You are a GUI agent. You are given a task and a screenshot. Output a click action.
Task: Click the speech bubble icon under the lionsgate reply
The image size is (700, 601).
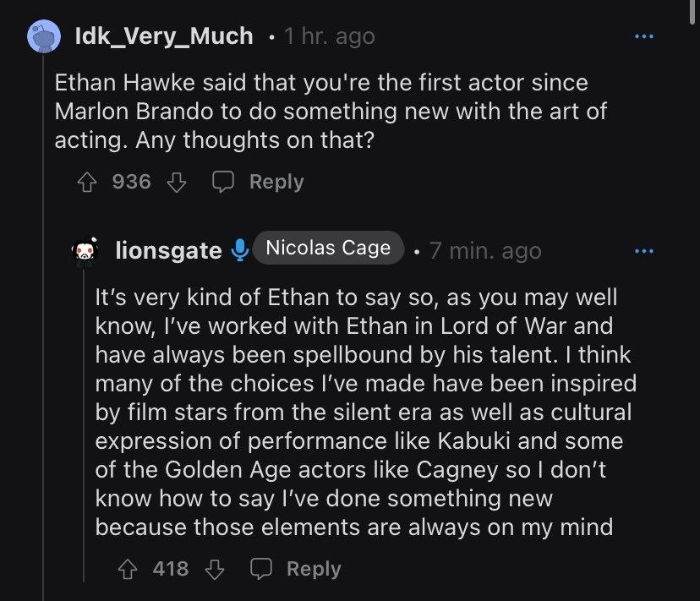click(x=260, y=569)
